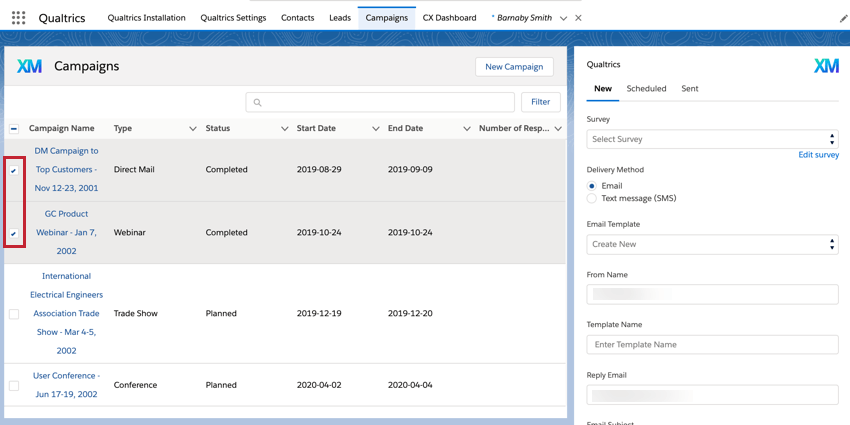Click the Template Name input field
This screenshot has height=425, width=850.
[x=712, y=344]
